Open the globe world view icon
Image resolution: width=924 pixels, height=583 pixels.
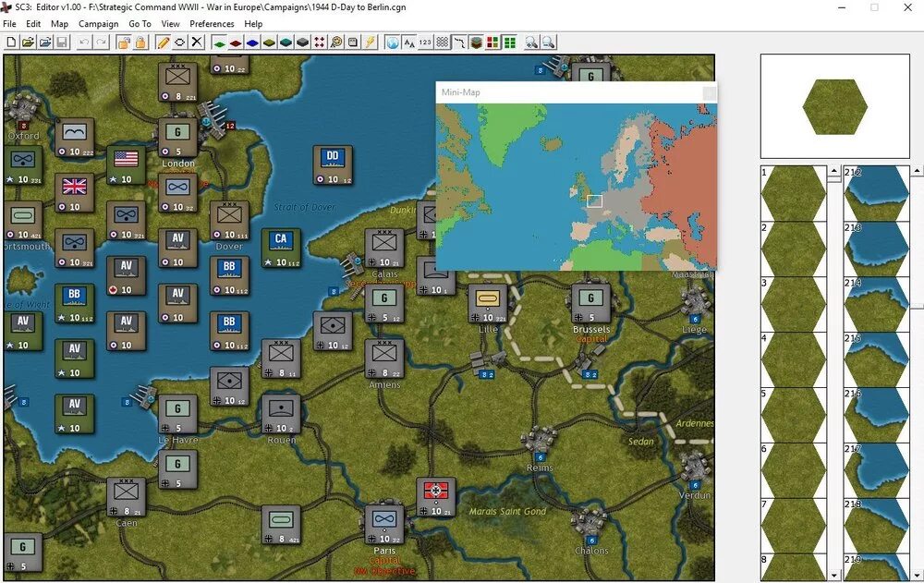pos(392,42)
